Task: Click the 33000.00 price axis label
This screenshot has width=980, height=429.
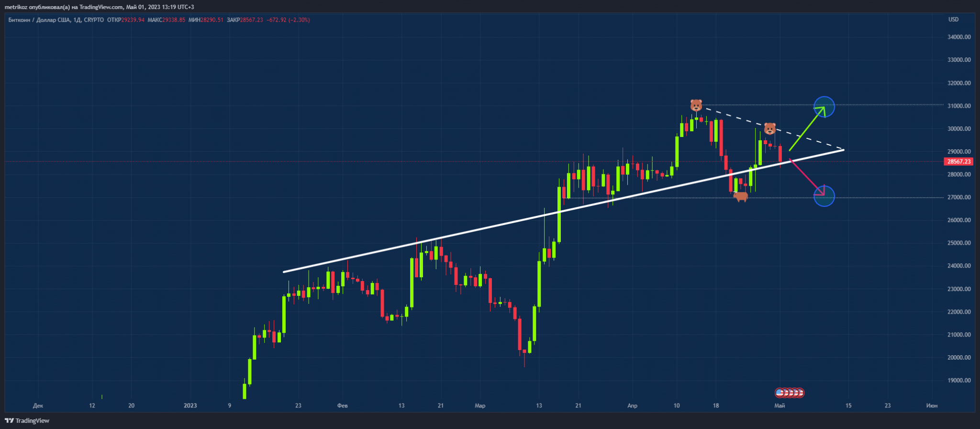Action: tap(959, 60)
